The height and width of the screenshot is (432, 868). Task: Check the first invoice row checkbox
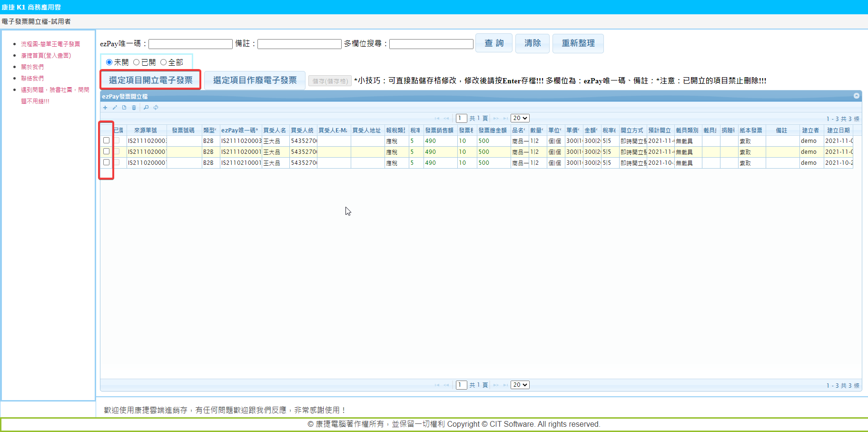coord(106,141)
